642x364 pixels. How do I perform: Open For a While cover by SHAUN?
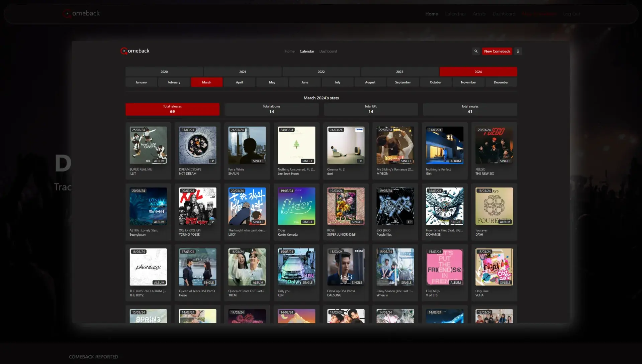click(247, 145)
